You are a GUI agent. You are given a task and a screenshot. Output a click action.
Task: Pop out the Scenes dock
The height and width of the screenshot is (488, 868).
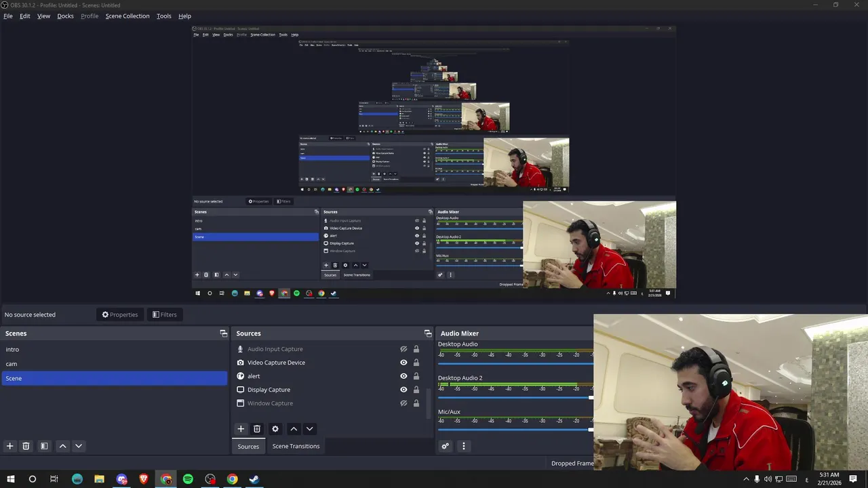click(223, 333)
